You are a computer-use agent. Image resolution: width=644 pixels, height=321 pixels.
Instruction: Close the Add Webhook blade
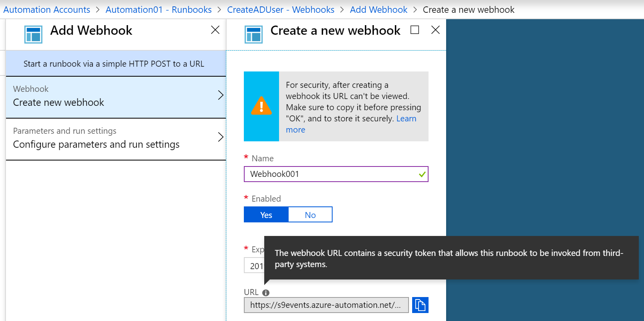click(x=215, y=30)
